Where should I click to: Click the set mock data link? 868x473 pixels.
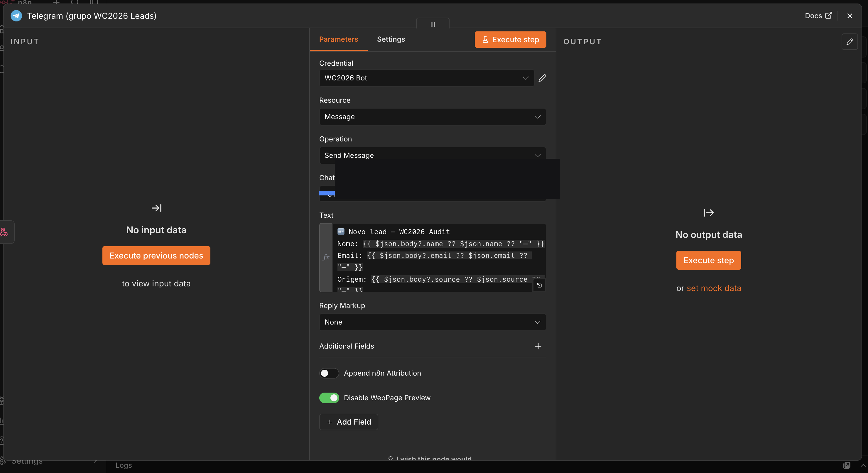coord(714,288)
